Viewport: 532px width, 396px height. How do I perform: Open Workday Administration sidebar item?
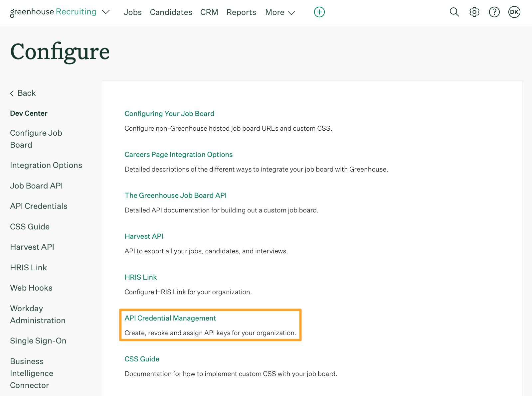pos(38,314)
